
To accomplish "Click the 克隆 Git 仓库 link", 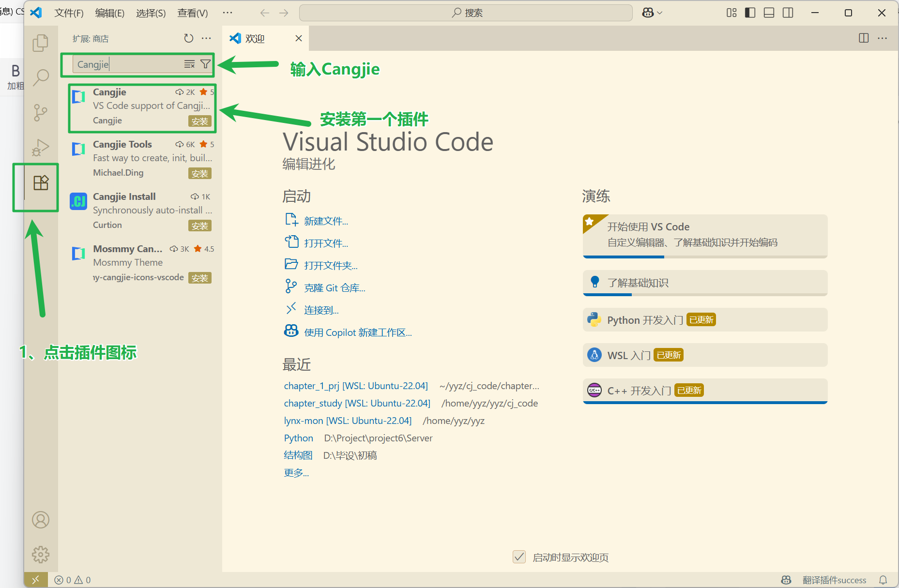I will coord(335,288).
